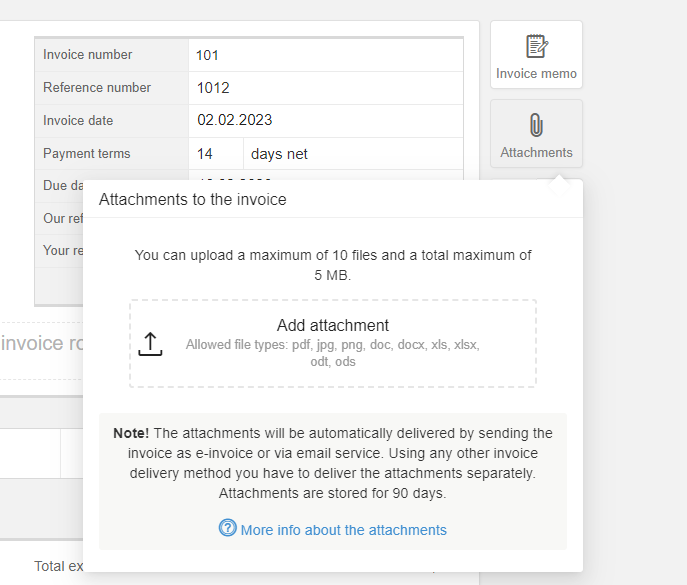Screen dimensions: 687x585
Task: Edit the Invoice date field 02.02.2023
Action: coord(326,121)
